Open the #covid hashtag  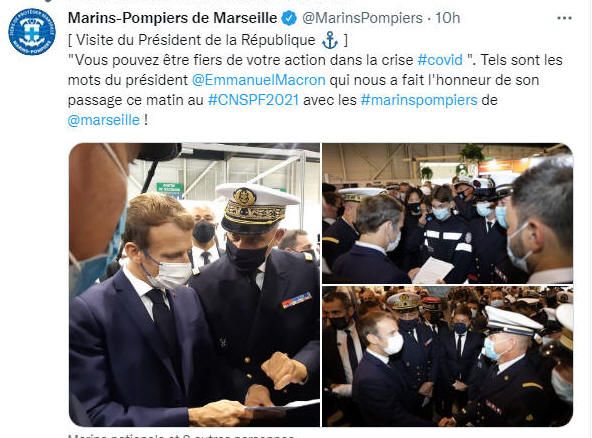440,60
